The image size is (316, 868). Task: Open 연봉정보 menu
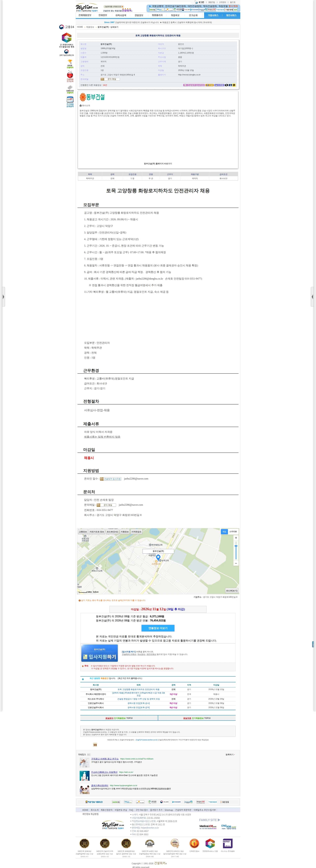click(x=139, y=15)
